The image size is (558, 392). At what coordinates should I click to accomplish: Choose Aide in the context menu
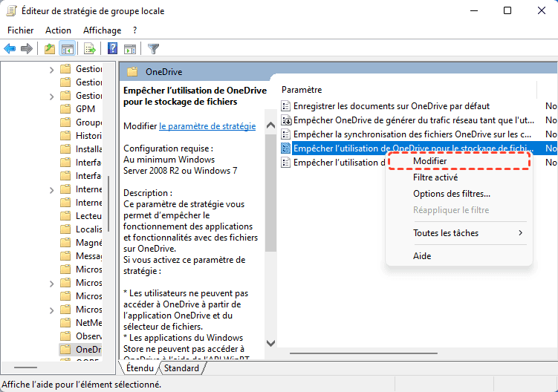point(459,255)
